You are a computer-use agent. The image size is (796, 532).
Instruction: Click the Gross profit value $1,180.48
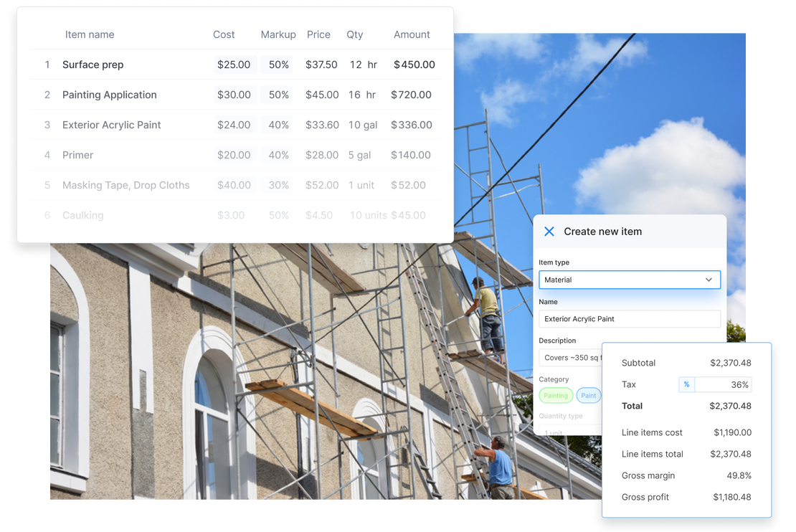pos(732,497)
